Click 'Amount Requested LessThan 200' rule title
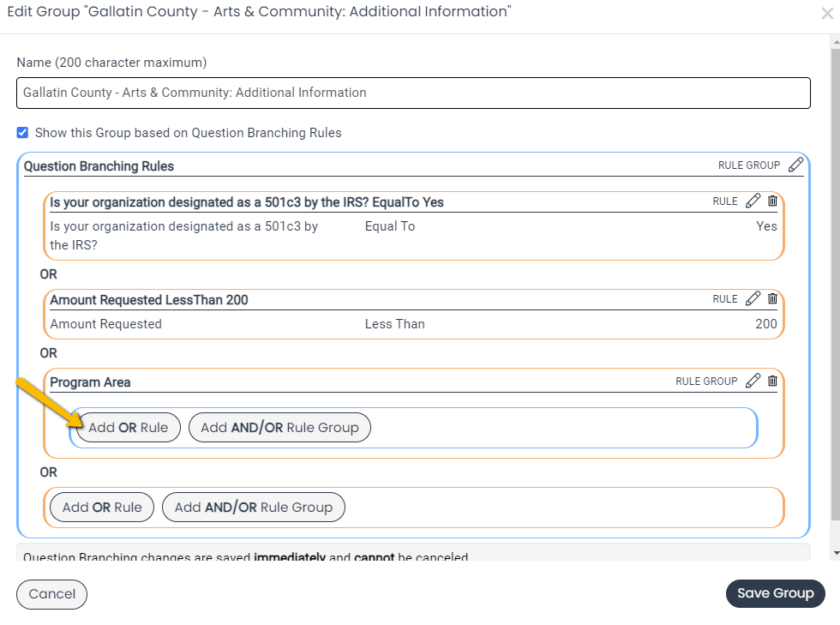The width and height of the screenshot is (840, 625). 149,299
